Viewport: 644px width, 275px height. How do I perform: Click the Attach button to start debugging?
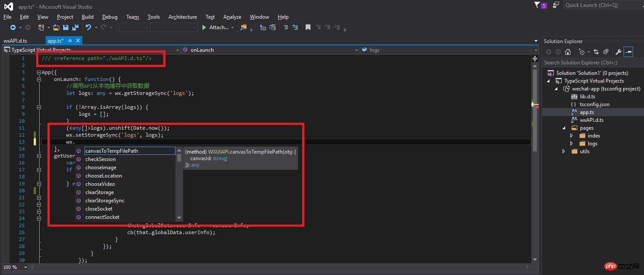[x=217, y=27]
